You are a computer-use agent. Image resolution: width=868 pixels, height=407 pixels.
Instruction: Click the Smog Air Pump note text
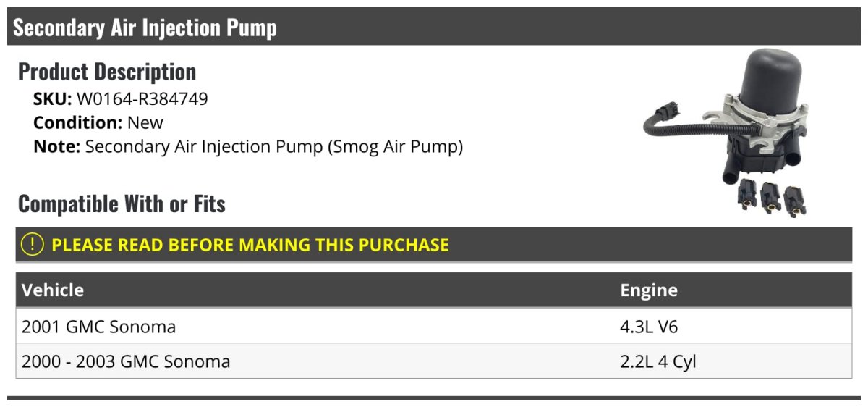(x=273, y=146)
